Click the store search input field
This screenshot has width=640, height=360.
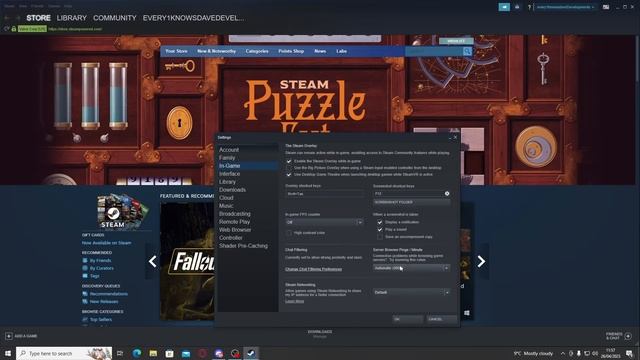434,51
